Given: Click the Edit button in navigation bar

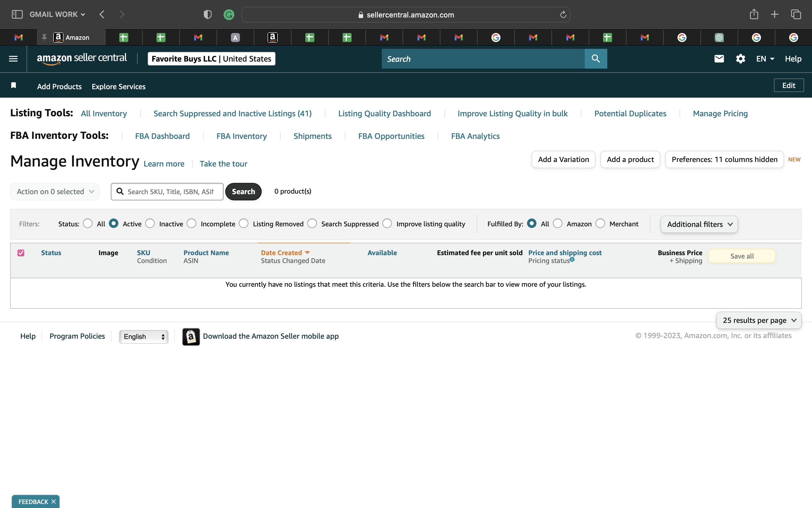Looking at the screenshot, I should tap(789, 85).
